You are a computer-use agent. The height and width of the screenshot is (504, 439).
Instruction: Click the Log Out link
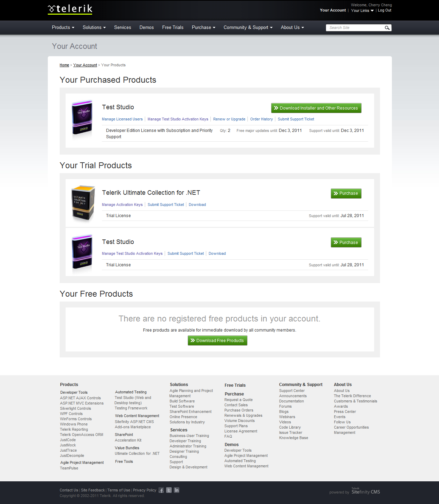pyautogui.click(x=385, y=10)
